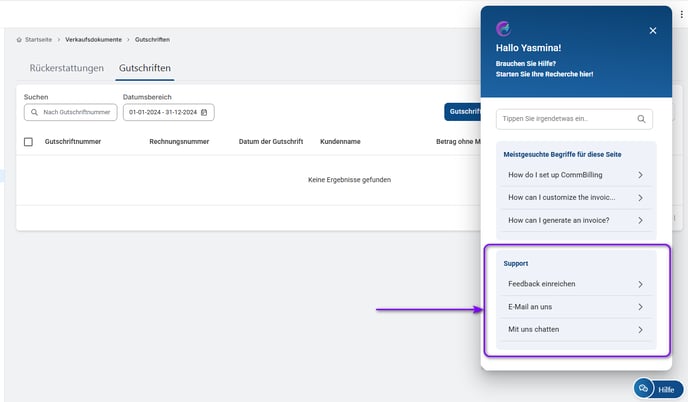The height and width of the screenshot is (402, 688).
Task: Click the magnifier icon in help search
Action: [641, 119]
